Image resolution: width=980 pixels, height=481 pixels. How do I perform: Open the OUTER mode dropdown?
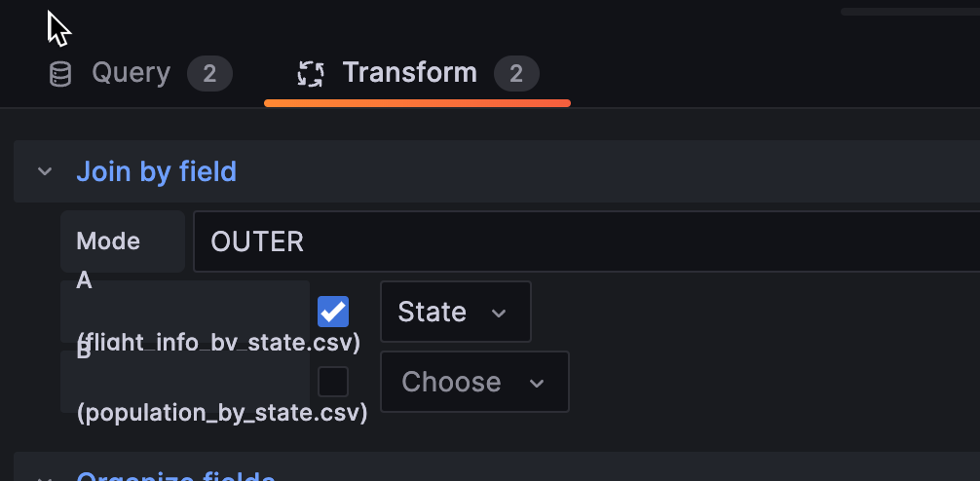pos(586,241)
